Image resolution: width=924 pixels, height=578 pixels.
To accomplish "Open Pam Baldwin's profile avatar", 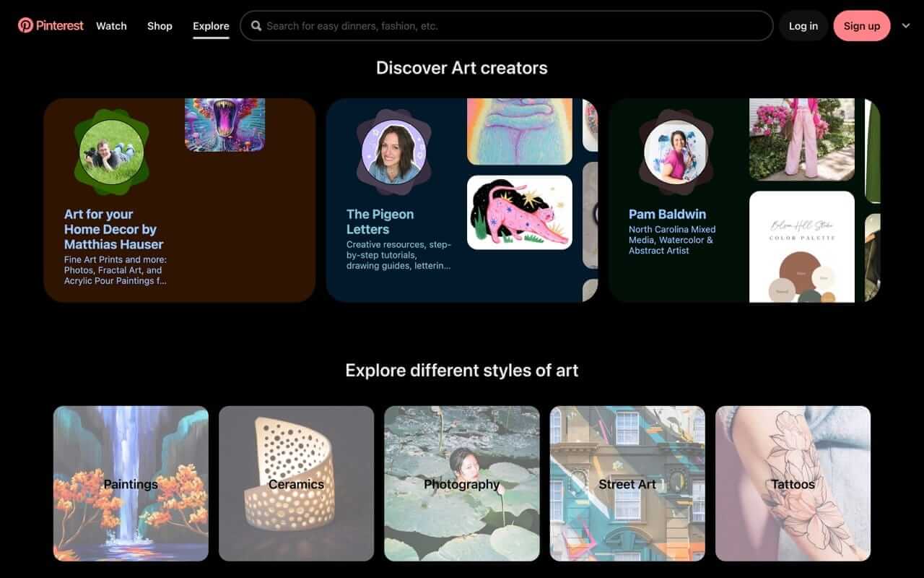I will 676,152.
